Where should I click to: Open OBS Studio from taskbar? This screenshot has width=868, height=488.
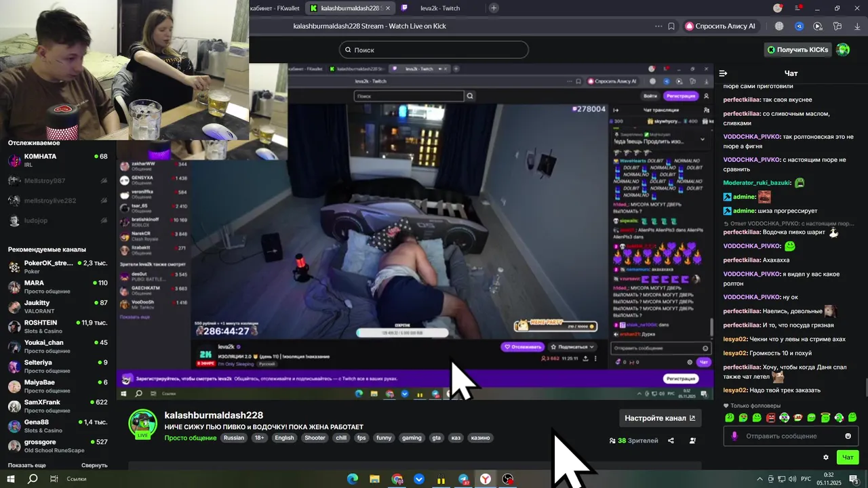[x=508, y=479]
